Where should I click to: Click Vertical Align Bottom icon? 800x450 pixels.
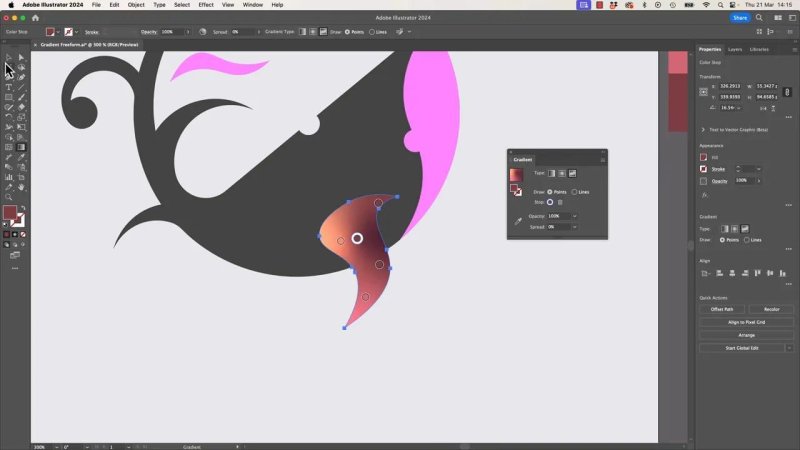click(x=782, y=273)
